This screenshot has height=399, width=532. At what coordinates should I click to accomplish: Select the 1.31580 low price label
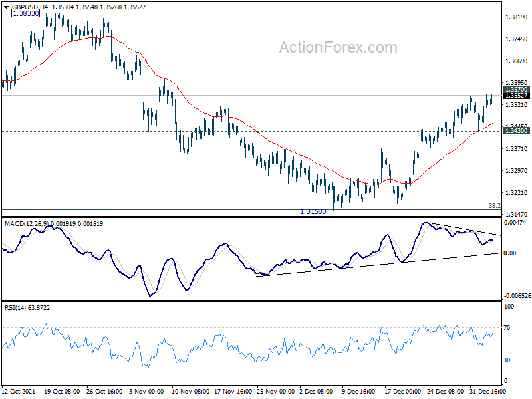click(313, 211)
